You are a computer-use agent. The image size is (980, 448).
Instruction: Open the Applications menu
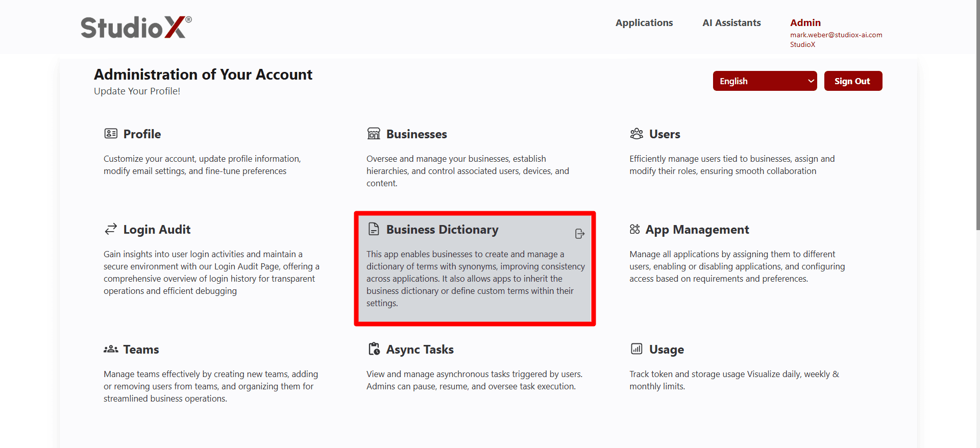644,23
